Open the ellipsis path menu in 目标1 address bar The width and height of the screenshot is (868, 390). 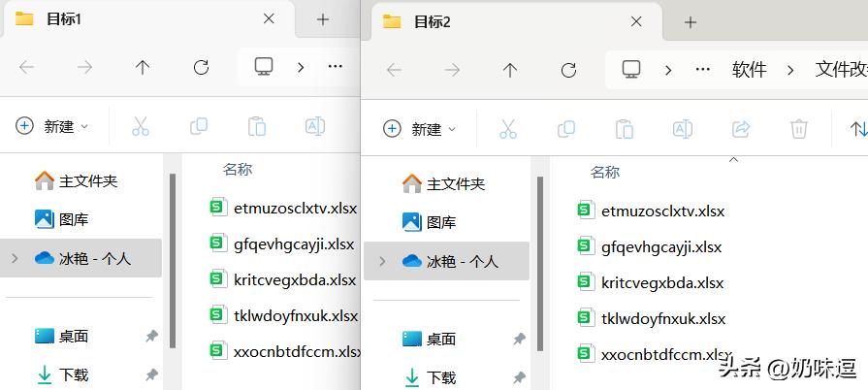point(335,67)
